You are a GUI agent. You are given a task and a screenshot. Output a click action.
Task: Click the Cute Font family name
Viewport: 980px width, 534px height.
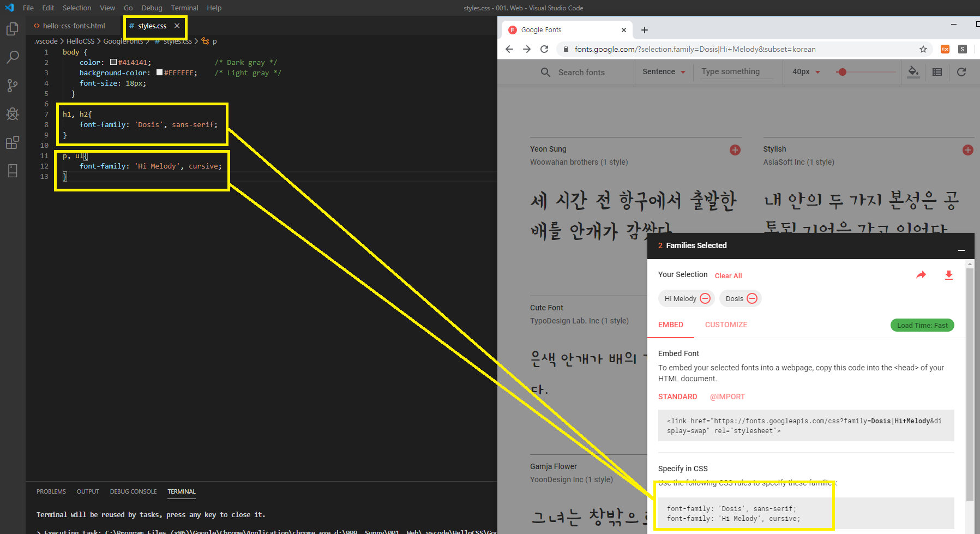click(x=546, y=308)
